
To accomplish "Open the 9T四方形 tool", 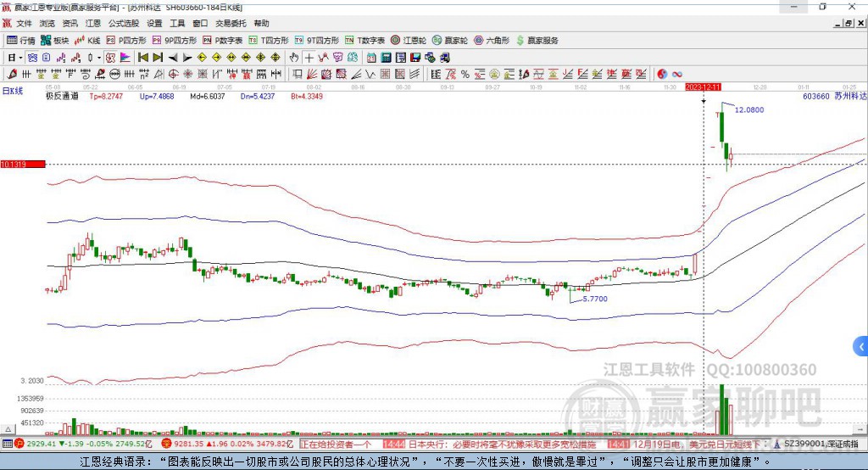I will (x=317, y=41).
